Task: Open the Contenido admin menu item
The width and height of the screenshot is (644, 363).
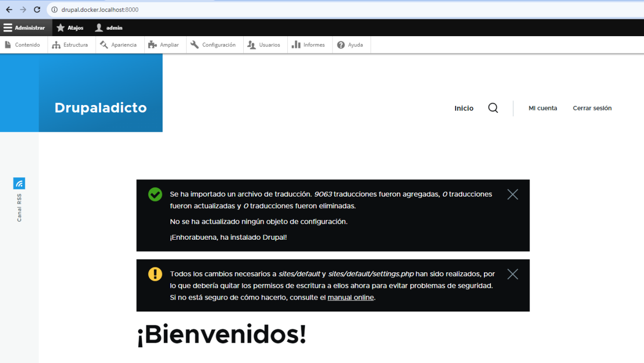Action: click(x=23, y=45)
